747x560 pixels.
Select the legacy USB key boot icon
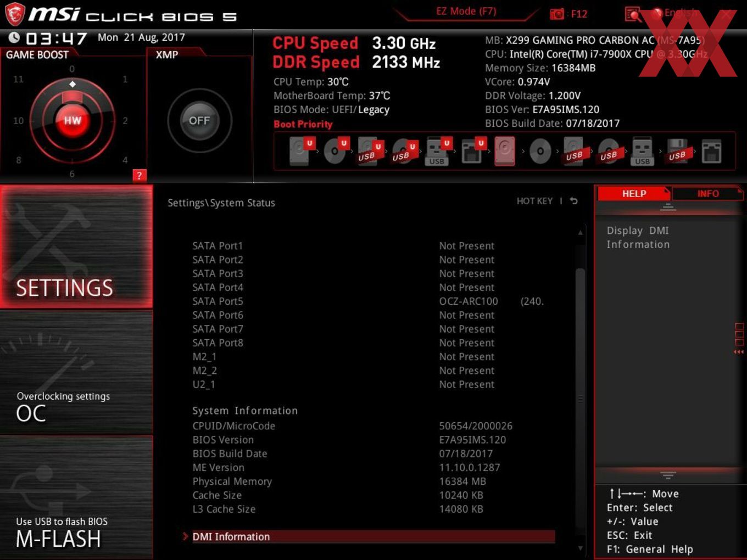[642, 152]
